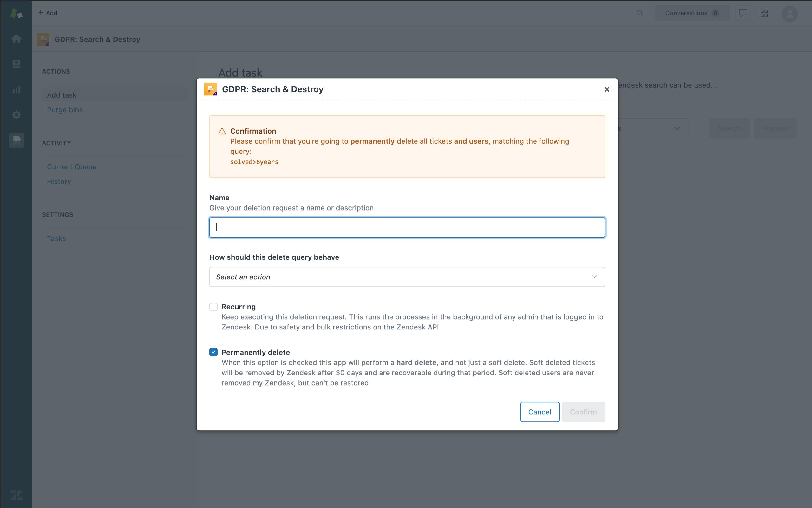Open GDPR Search & Destroy sidebar app icon

pyautogui.click(x=16, y=140)
